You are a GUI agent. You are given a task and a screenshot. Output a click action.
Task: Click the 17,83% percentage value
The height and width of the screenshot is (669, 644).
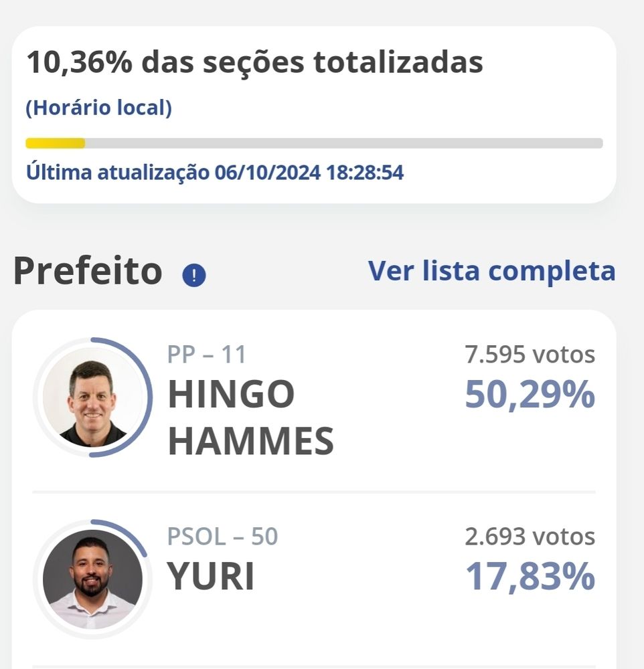530,577
